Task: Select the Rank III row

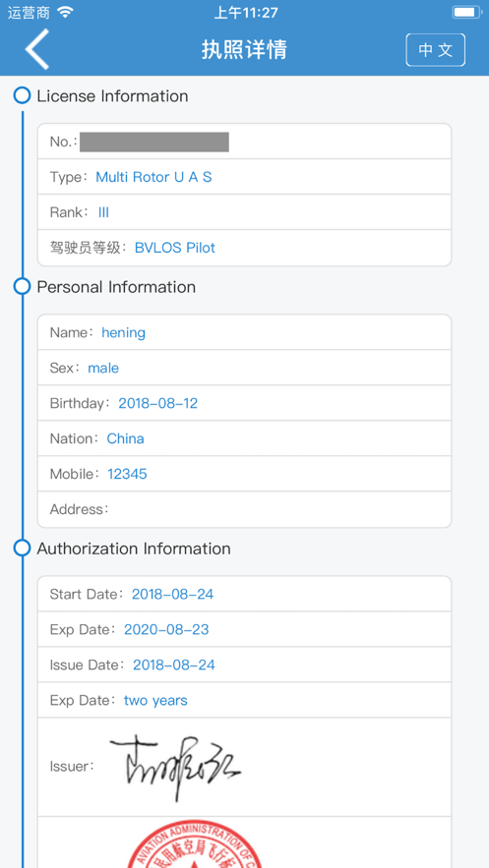Action: [244, 212]
